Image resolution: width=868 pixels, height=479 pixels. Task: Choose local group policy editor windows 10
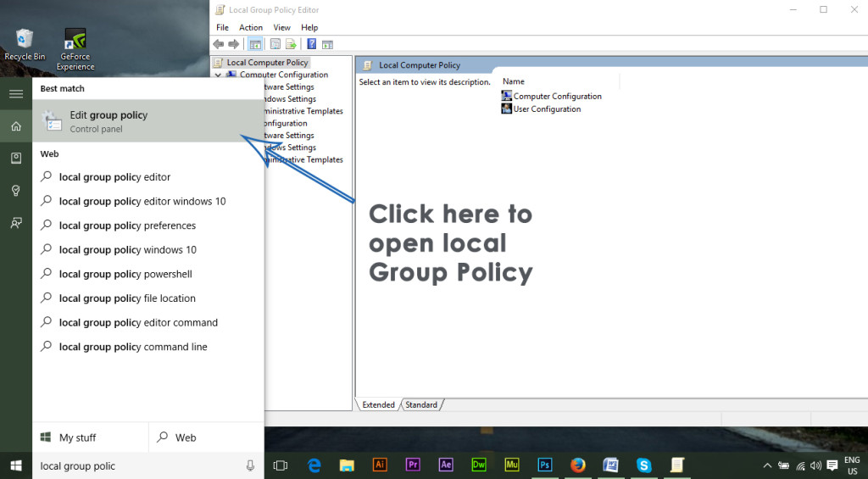point(147,202)
